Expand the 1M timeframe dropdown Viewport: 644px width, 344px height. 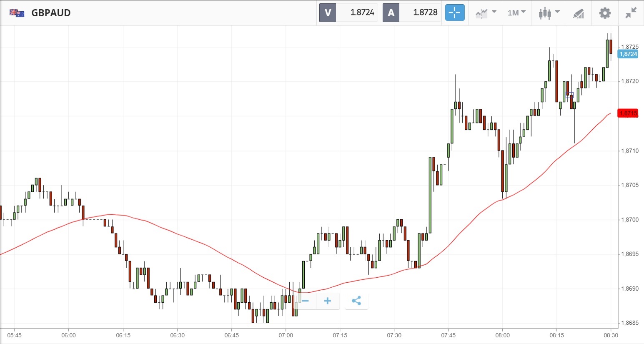[x=516, y=13]
